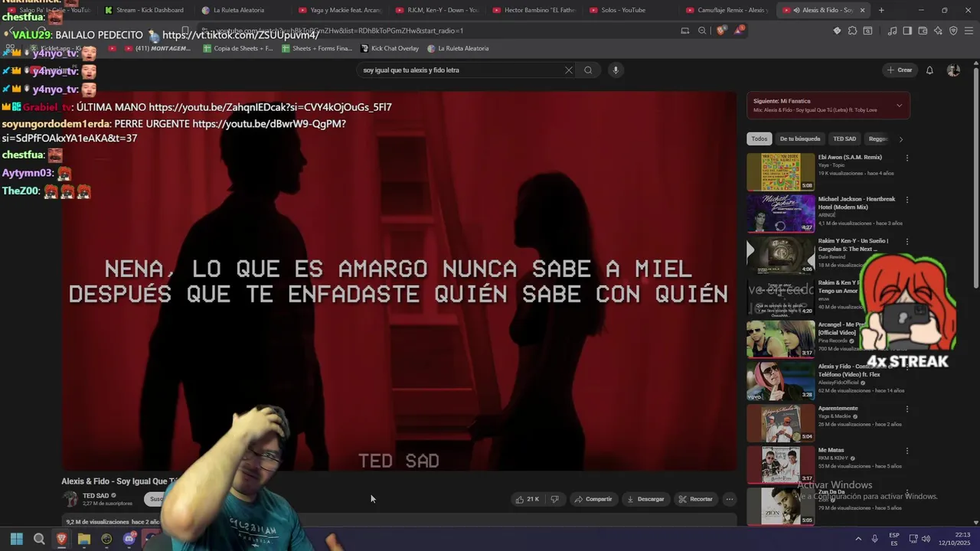The height and width of the screenshot is (551, 980).
Task: Select the De tu búsqueda chip
Action: 799,139
